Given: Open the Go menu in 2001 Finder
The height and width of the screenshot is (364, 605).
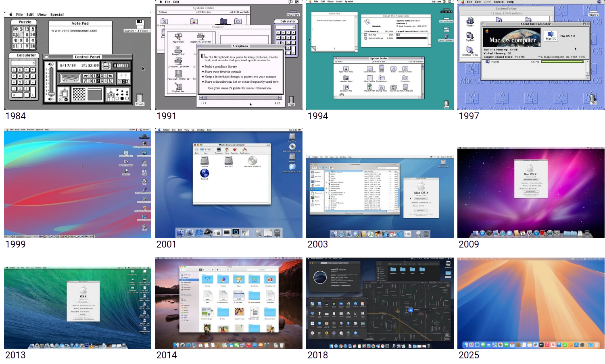Looking at the screenshot, I should [x=193, y=130].
